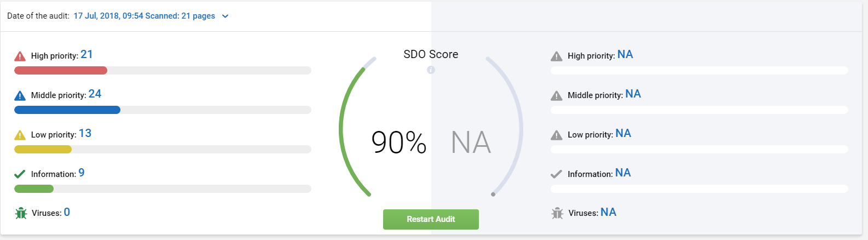The image size is (868, 240).
Task: Click the blue Middle priority progress bar
Action: pos(67,110)
